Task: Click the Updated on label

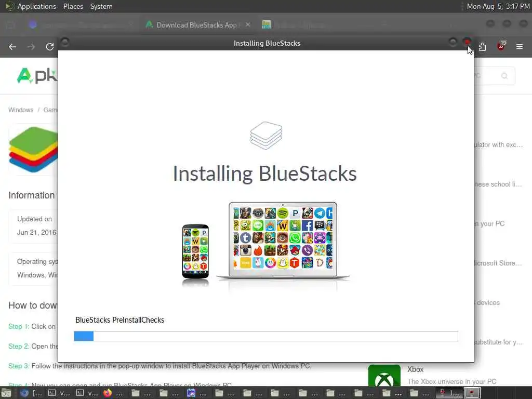Action: tap(35, 219)
